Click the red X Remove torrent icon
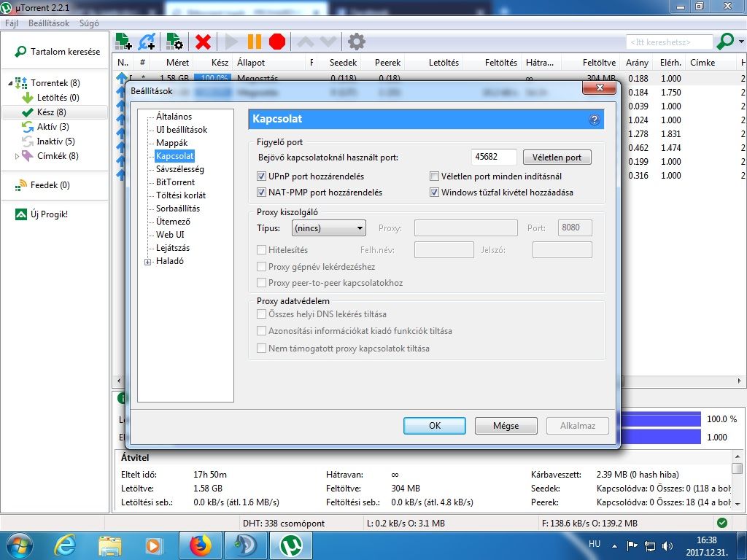The image size is (747, 560). 203,42
